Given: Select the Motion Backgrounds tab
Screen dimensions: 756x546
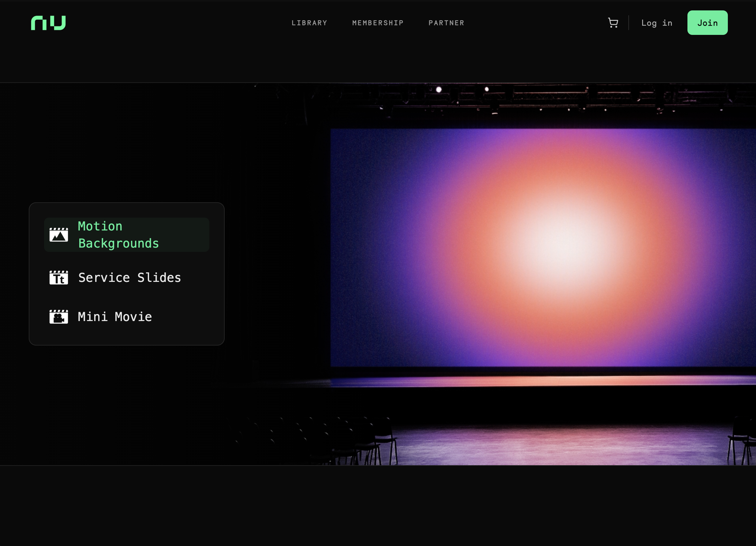Looking at the screenshot, I should click(127, 235).
